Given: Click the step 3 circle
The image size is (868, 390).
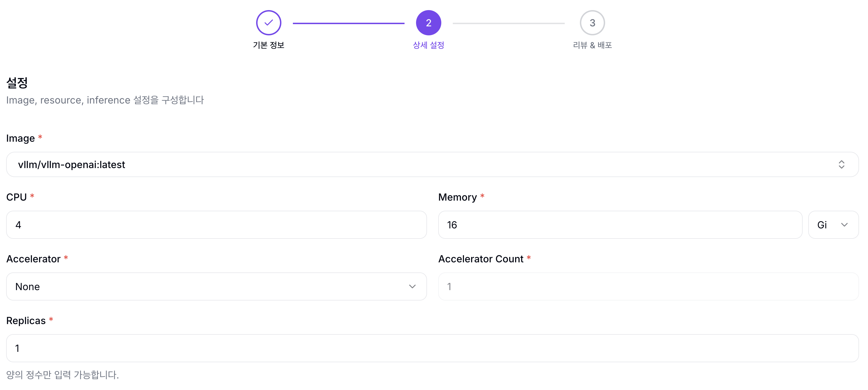Looking at the screenshot, I should (x=592, y=22).
